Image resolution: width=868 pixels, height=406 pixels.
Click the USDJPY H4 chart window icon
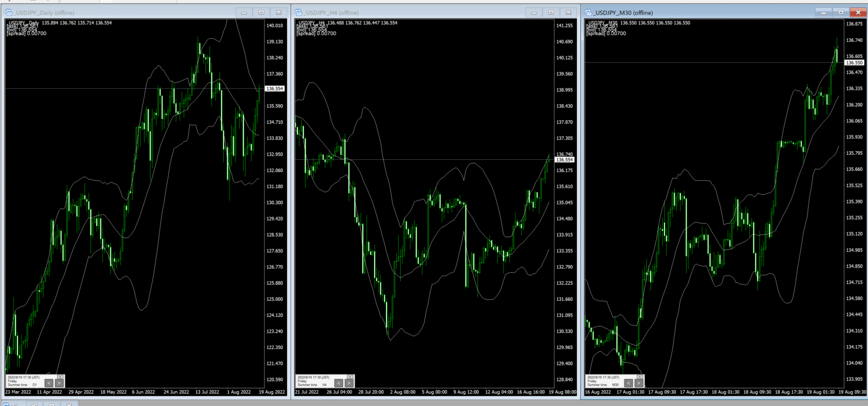298,12
